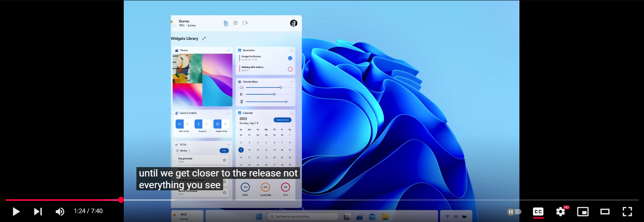Click the Create an event button
This screenshot has width=644, height=222.
(283, 120)
